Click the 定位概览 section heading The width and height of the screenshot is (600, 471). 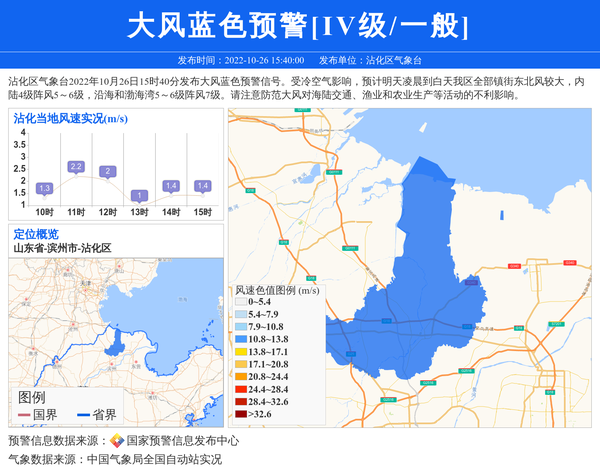tap(36, 234)
